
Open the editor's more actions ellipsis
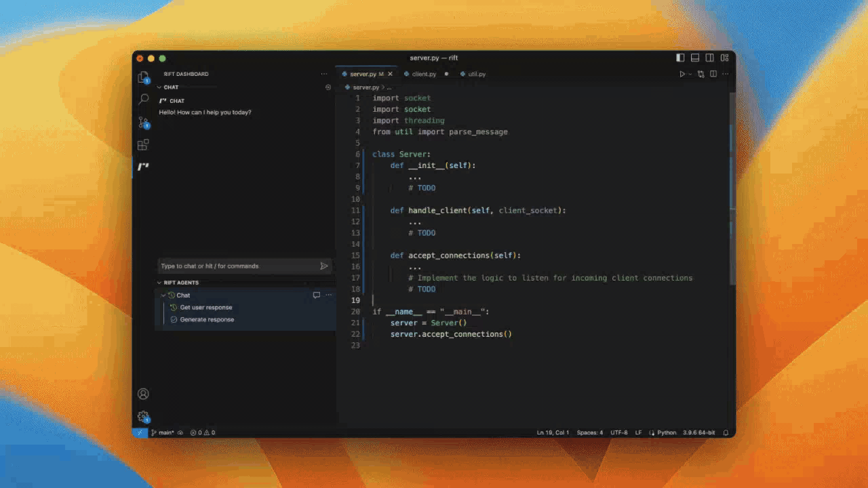pos(726,74)
